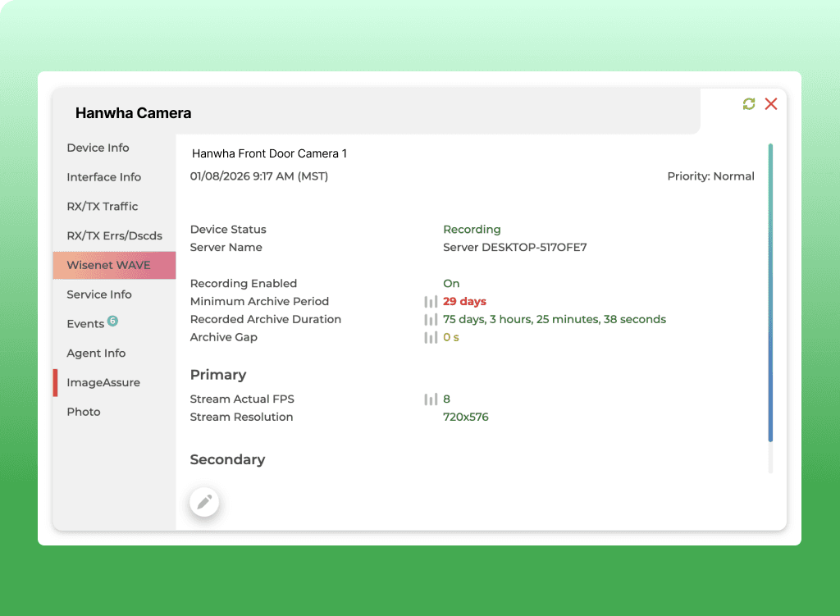Click the Stream Actual FPS value 8

click(x=446, y=399)
